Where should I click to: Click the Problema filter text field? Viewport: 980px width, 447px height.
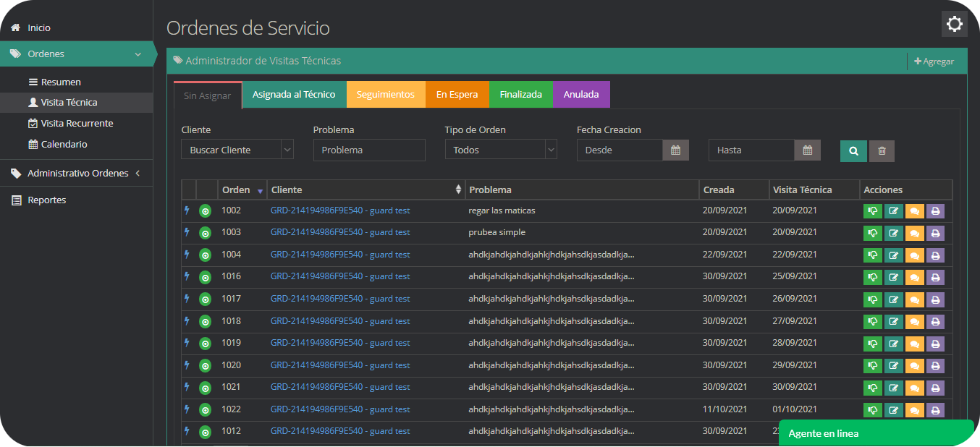pyautogui.click(x=369, y=150)
